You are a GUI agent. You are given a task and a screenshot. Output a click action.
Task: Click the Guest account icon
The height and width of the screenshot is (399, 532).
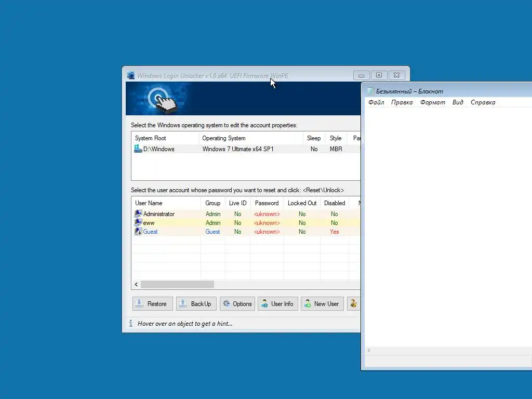click(138, 231)
